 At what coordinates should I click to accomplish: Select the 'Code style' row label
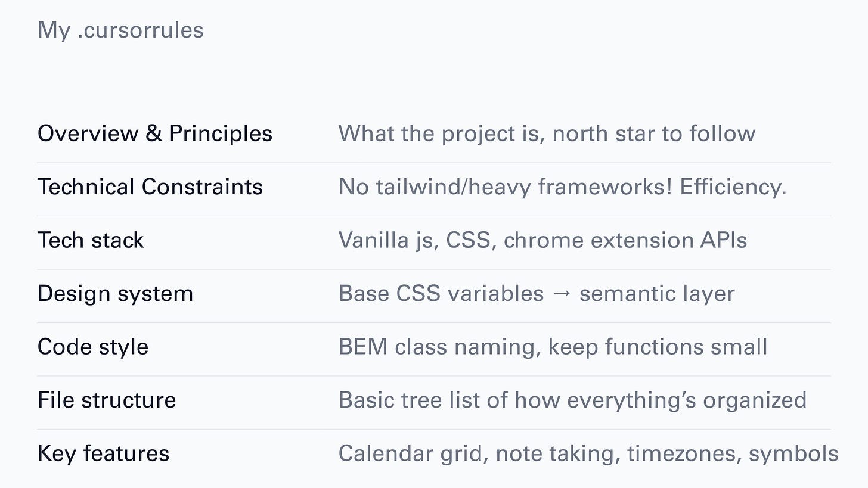tap(93, 347)
